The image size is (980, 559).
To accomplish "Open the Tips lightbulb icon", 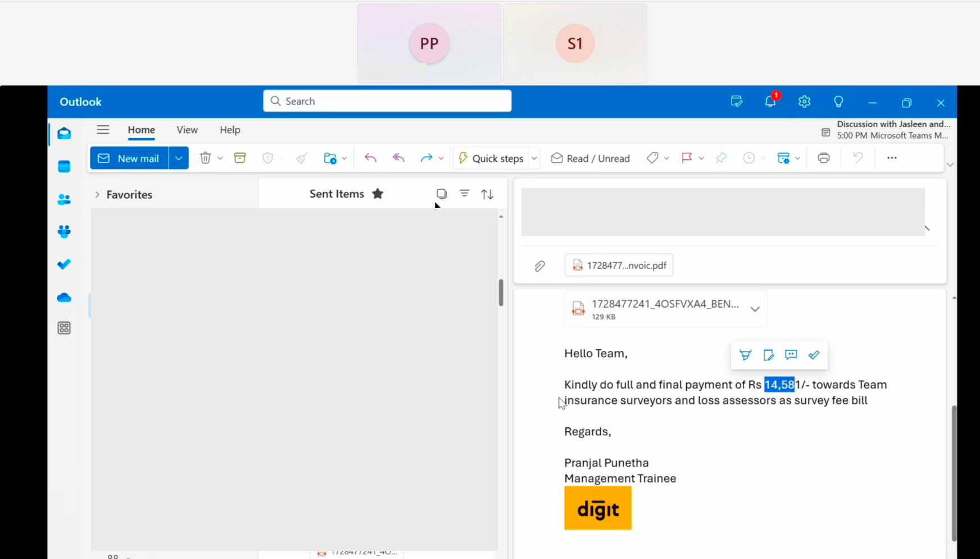I will pos(838,102).
